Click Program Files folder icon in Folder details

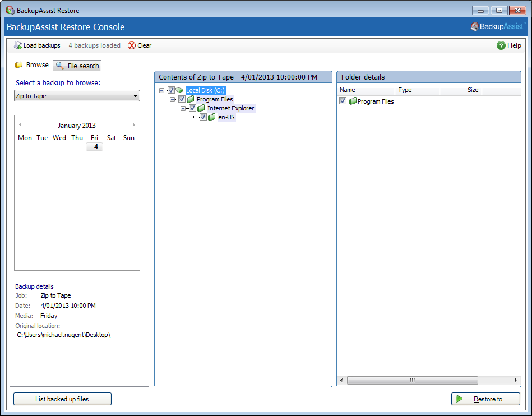point(353,101)
